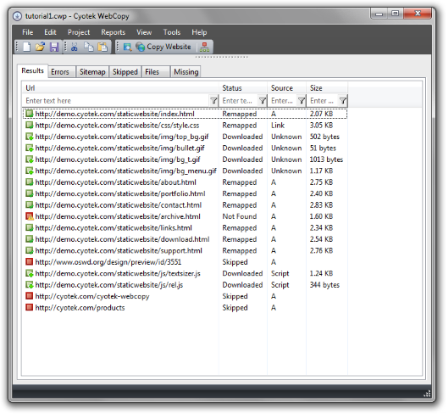This screenshot has height=414, width=446.
Task: Open the Size column filter funnel
Action: (x=343, y=100)
